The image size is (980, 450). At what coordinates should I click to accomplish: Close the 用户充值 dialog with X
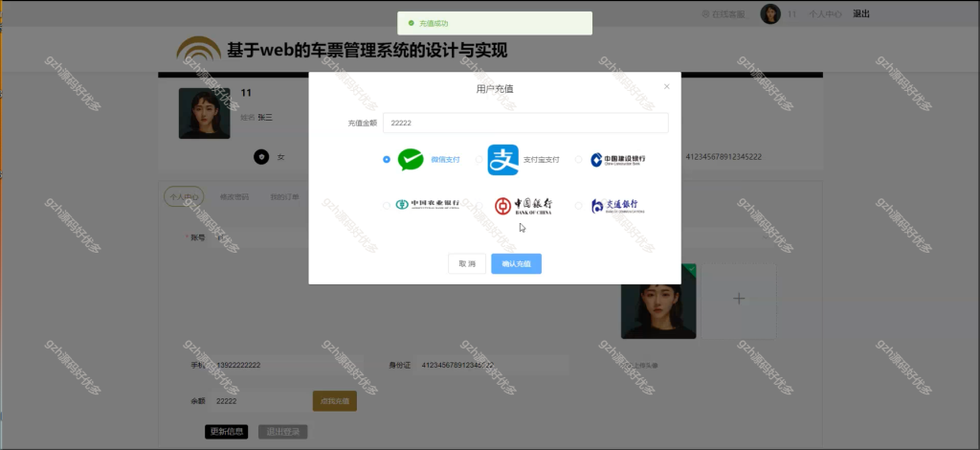[666, 87]
